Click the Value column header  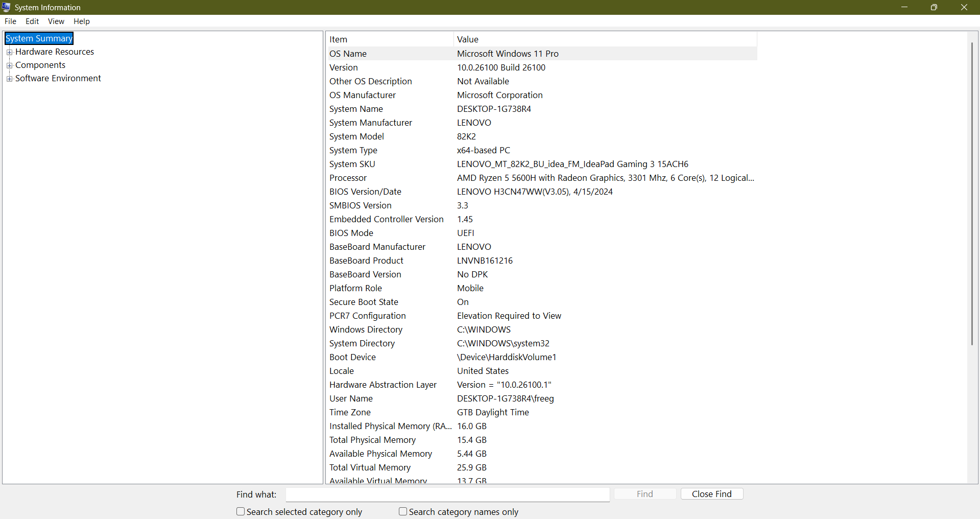click(605, 39)
